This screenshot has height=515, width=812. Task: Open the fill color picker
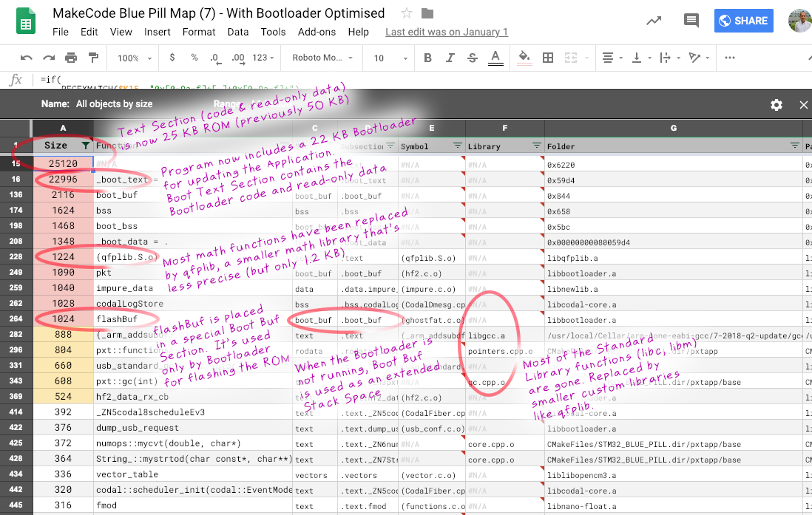524,58
